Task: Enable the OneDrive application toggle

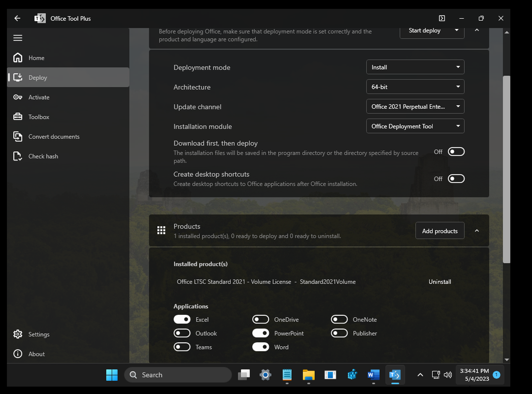Action: (260, 319)
